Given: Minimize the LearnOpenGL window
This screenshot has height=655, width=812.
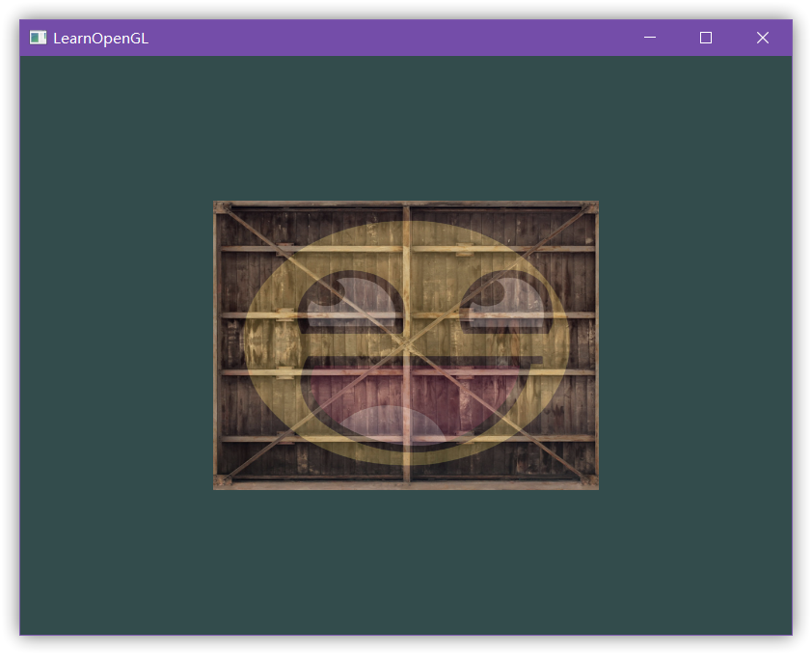Looking at the screenshot, I should (650, 38).
